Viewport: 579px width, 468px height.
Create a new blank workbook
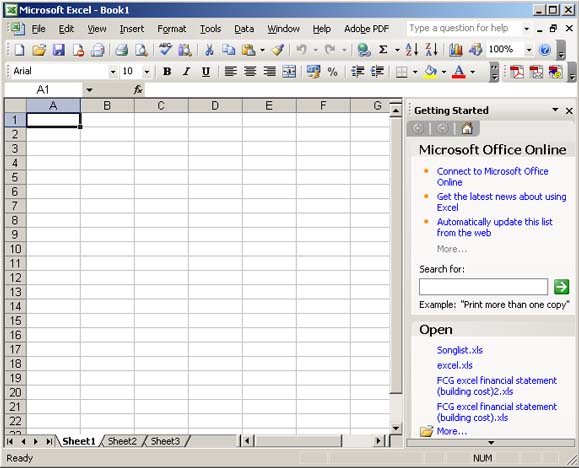point(19,49)
